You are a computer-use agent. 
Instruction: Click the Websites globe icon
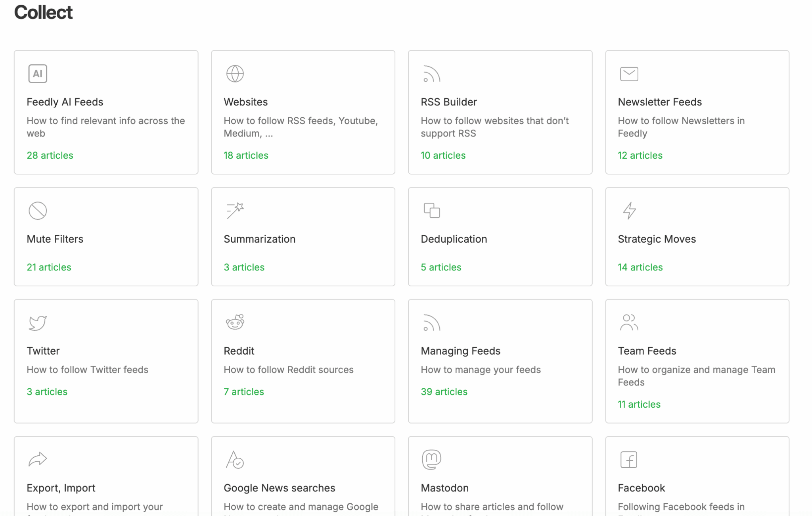[x=235, y=74]
